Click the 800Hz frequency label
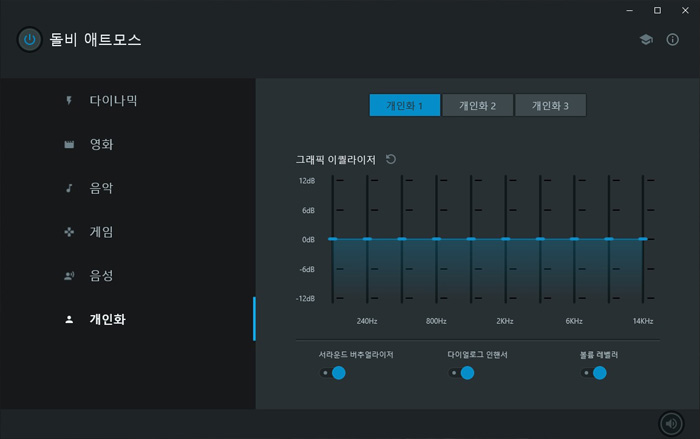The height and width of the screenshot is (439, 700). [436, 321]
